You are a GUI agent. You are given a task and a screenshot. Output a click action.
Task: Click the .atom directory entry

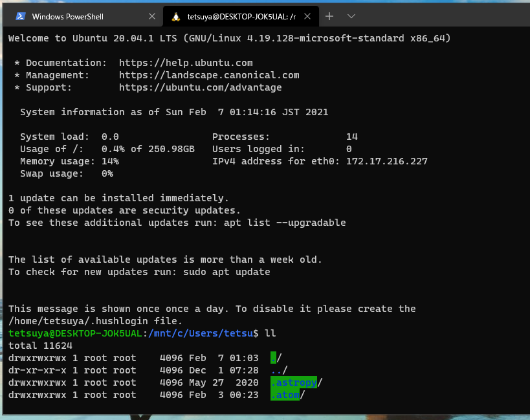point(287,395)
